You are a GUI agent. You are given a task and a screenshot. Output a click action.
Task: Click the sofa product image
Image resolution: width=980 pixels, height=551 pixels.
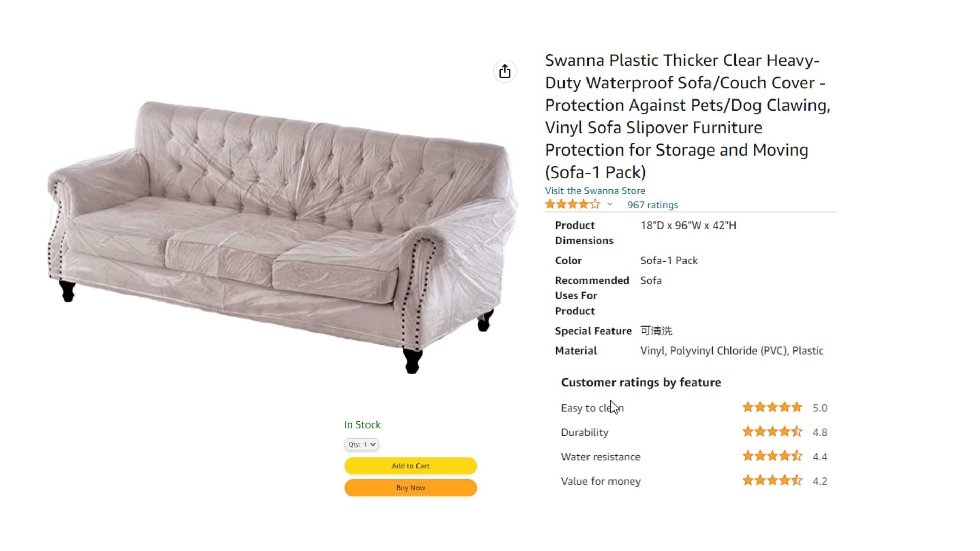point(282,236)
